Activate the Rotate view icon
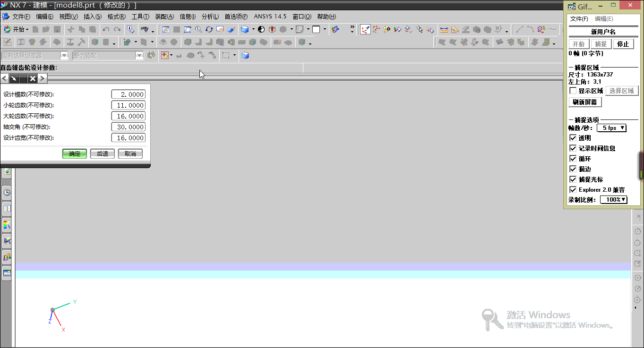This screenshot has width=644, height=348. (209, 29)
